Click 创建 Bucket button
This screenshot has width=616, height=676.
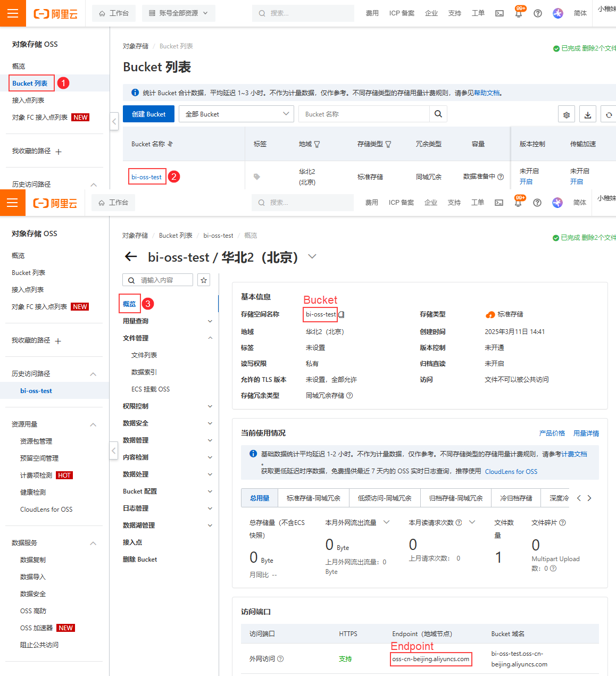(149, 114)
